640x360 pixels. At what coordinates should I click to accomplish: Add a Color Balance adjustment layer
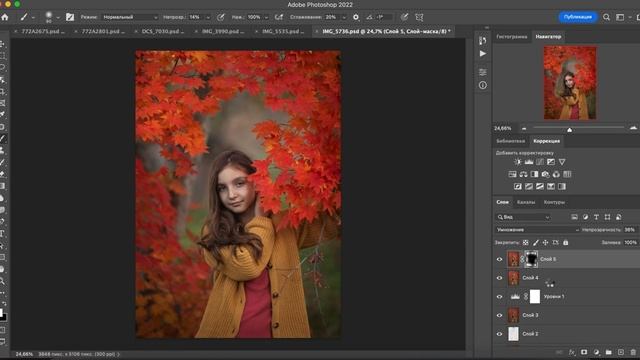523,174
